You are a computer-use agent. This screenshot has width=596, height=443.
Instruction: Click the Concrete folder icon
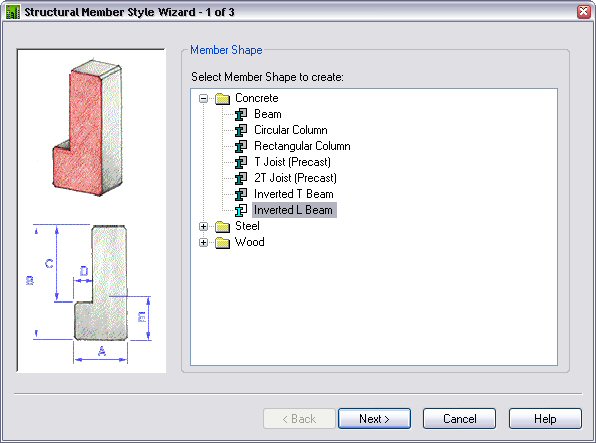[x=222, y=99]
